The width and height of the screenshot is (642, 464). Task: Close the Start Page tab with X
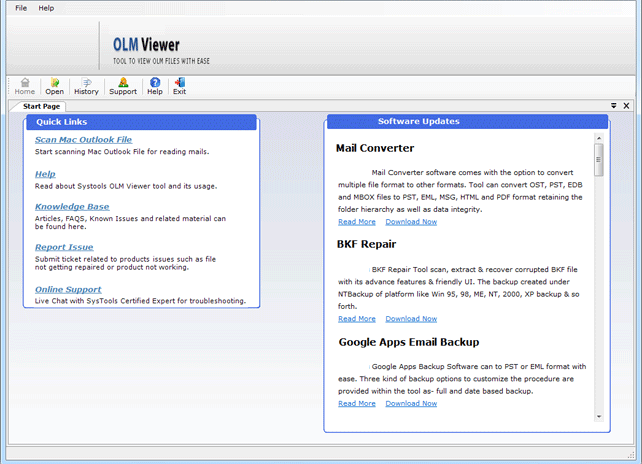click(626, 106)
